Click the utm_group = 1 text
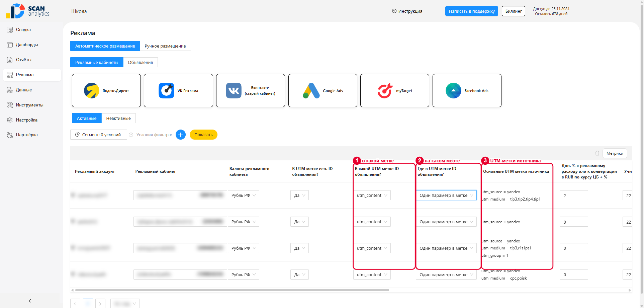 (495, 255)
